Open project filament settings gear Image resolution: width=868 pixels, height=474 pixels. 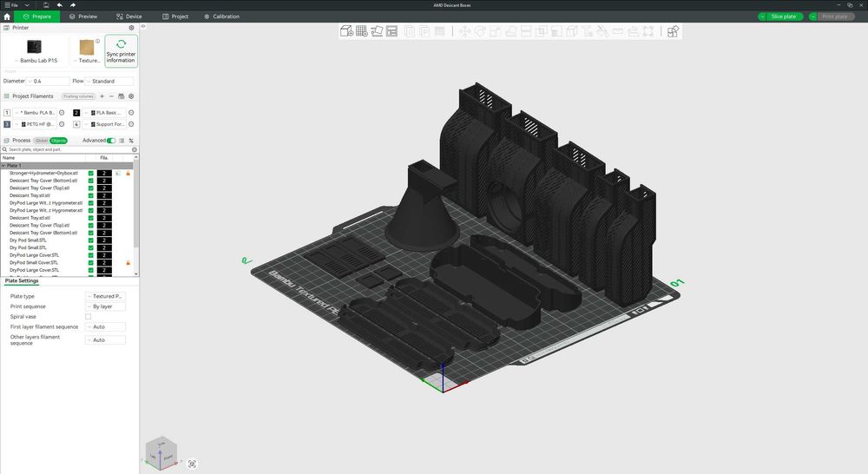tap(131, 96)
